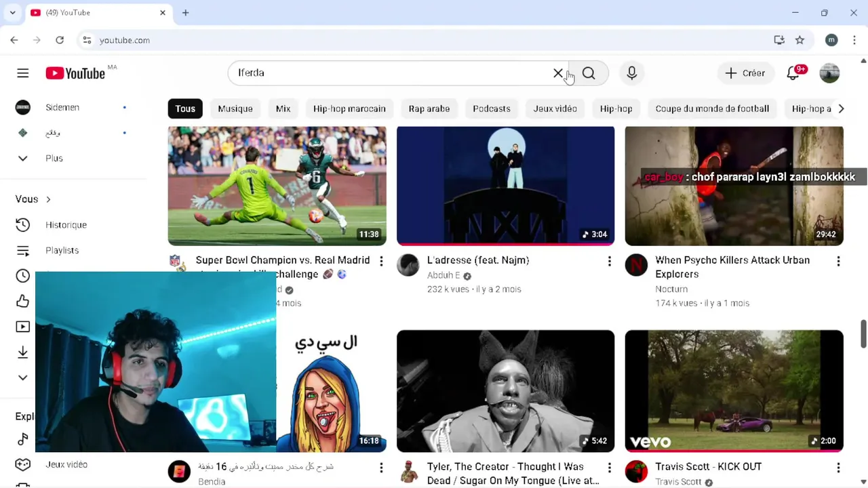This screenshot has height=488, width=868.
Task: Select the Mix filter chip
Action: tap(283, 108)
